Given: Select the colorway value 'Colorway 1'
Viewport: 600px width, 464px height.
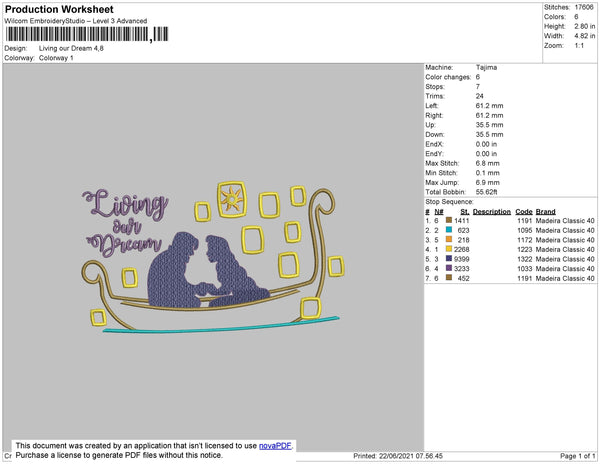Looking at the screenshot, I should tap(56, 58).
